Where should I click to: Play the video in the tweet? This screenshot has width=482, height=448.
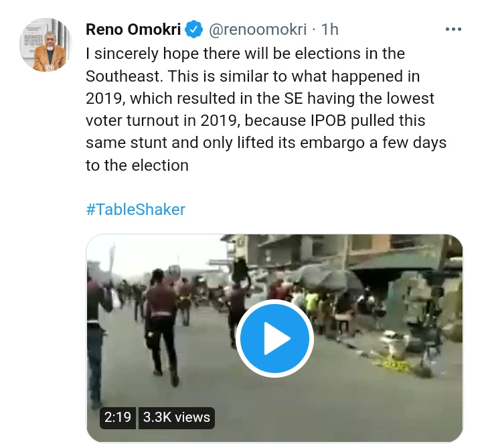(274, 340)
